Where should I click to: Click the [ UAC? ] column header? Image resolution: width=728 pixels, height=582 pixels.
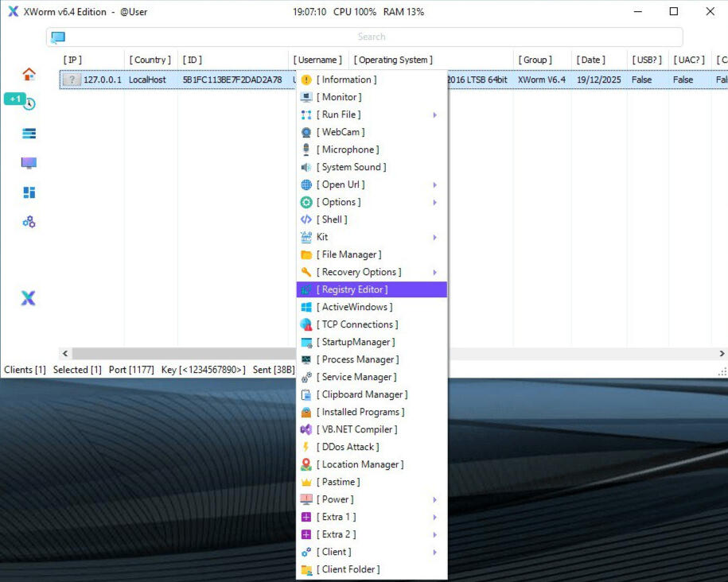[689, 60]
